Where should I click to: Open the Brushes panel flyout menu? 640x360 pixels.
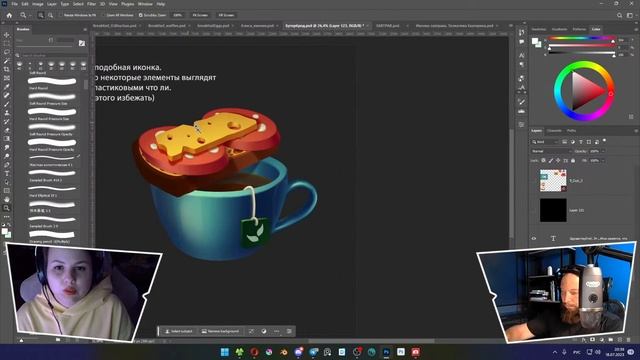click(85, 29)
